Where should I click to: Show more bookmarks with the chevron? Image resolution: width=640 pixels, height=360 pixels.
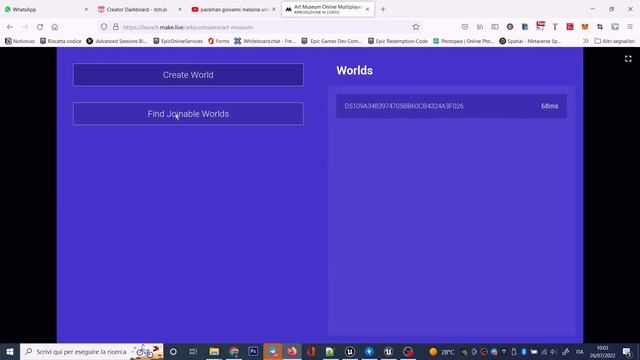coord(586,41)
